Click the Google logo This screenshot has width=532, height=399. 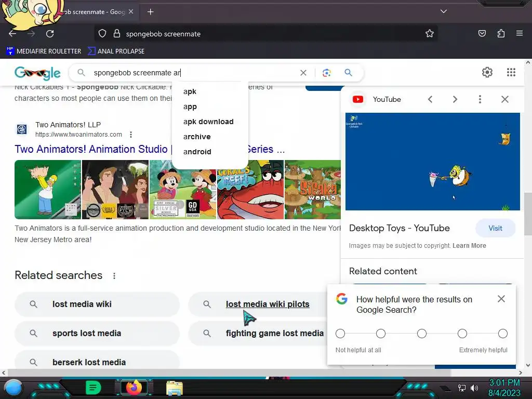coord(37,73)
